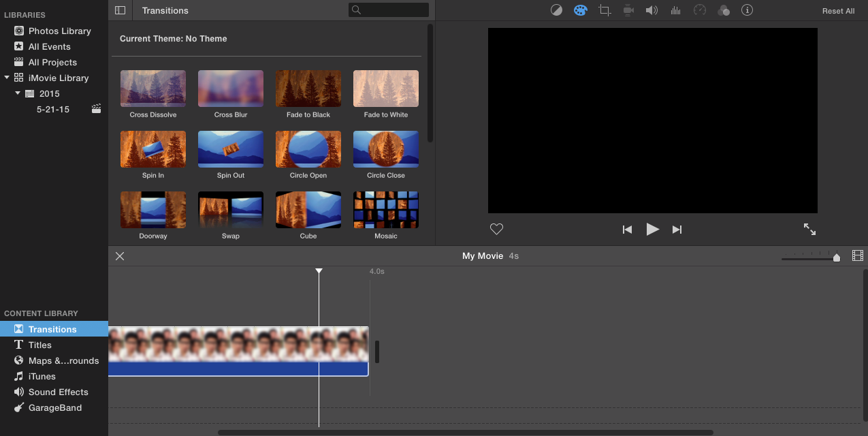Screen dimensions: 868x436
Task: Open the color correction palette tool
Action: (x=580, y=10)
